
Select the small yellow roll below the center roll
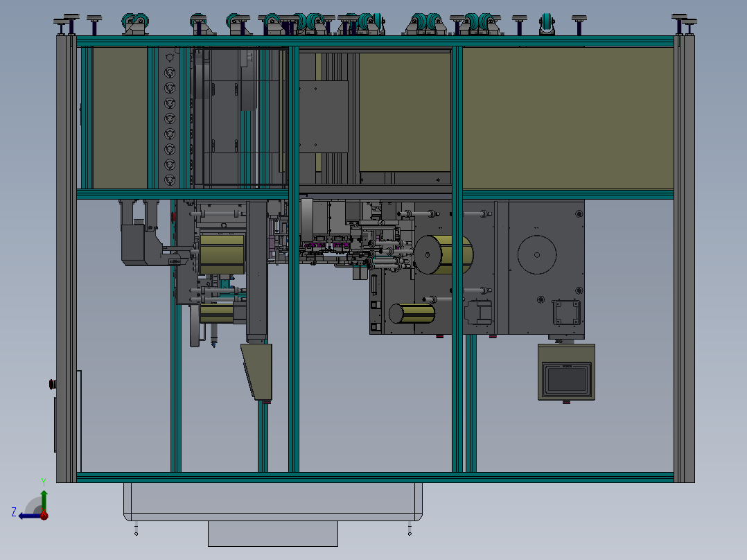(x=412, y=313)
